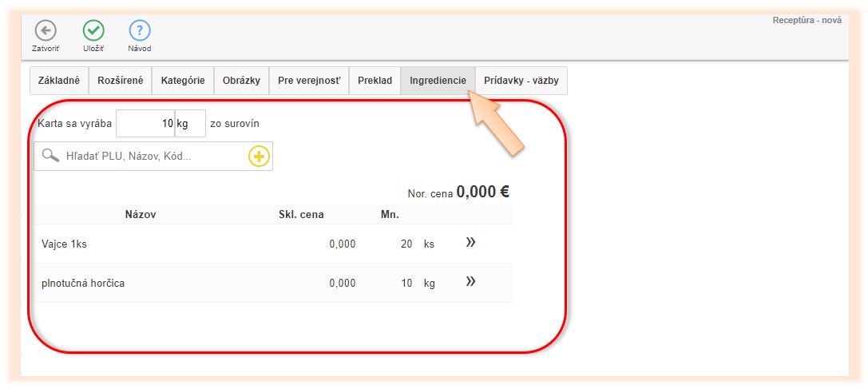
Task: Click the production quantity field showing 10
Action: point(145,124)
